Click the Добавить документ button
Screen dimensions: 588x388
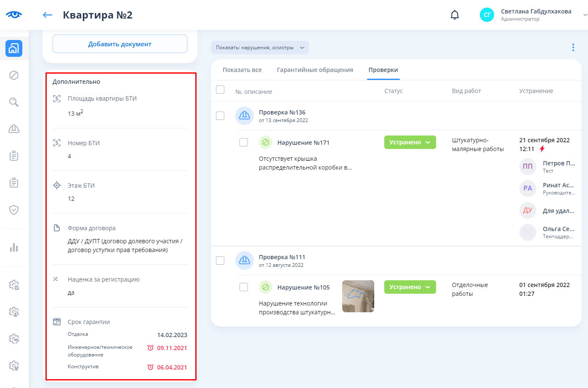click(x=120, y=44)
